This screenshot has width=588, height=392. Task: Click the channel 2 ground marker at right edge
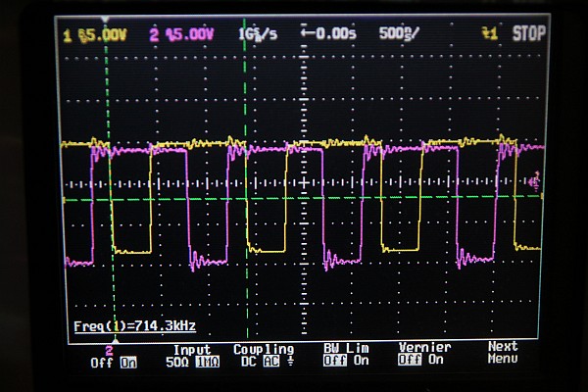pyautogui.click(x=534, y=180)
